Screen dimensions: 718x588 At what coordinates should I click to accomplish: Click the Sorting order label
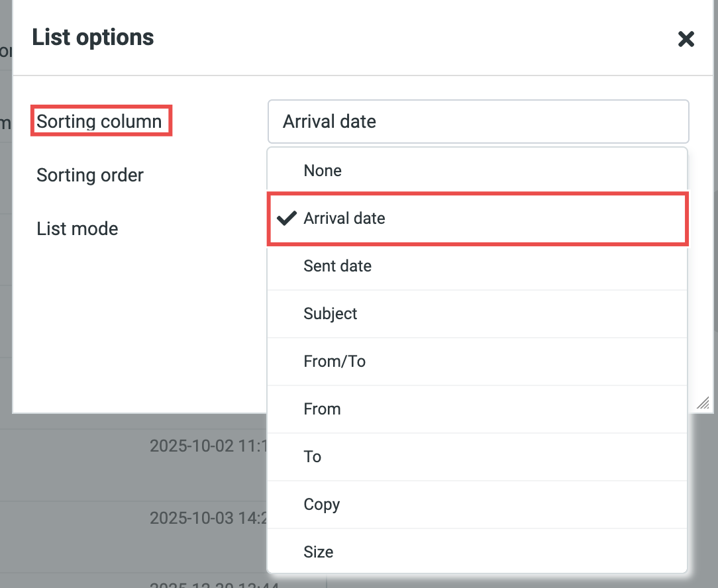(90, 175)
